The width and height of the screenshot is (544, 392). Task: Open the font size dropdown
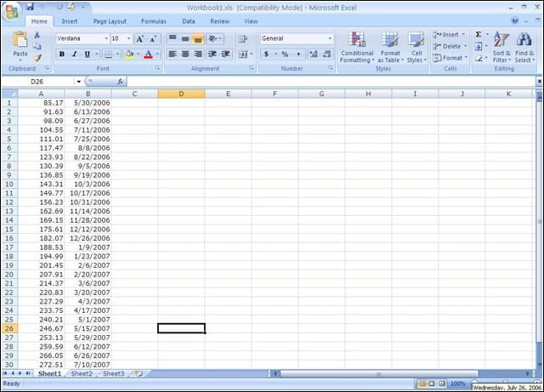(128, 38)
